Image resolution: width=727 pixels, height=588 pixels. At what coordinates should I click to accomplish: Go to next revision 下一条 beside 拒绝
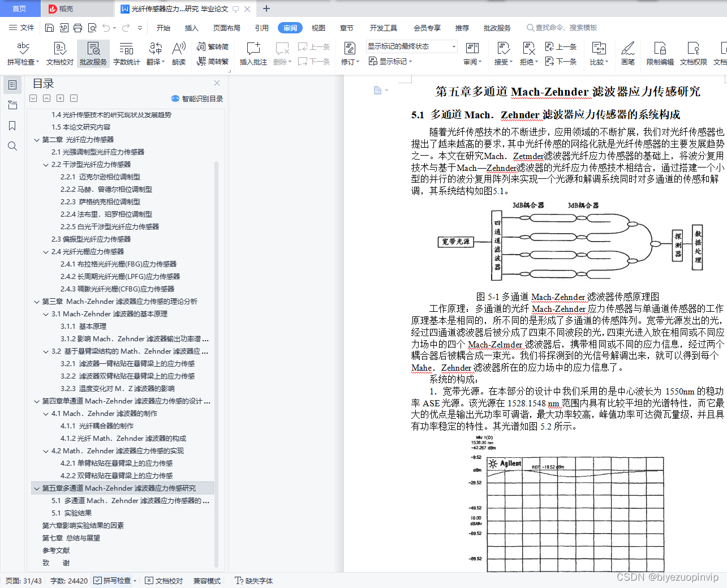click(561, 61)
